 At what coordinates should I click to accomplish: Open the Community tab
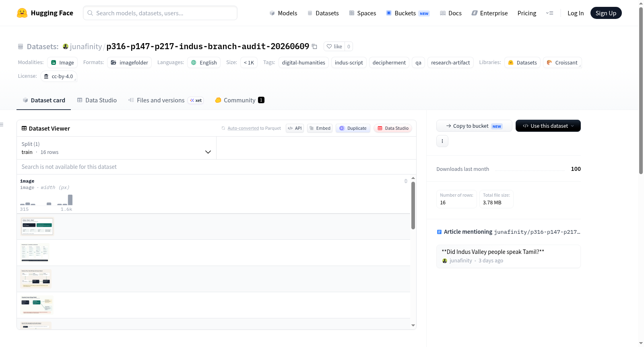[x=239, y=100]
